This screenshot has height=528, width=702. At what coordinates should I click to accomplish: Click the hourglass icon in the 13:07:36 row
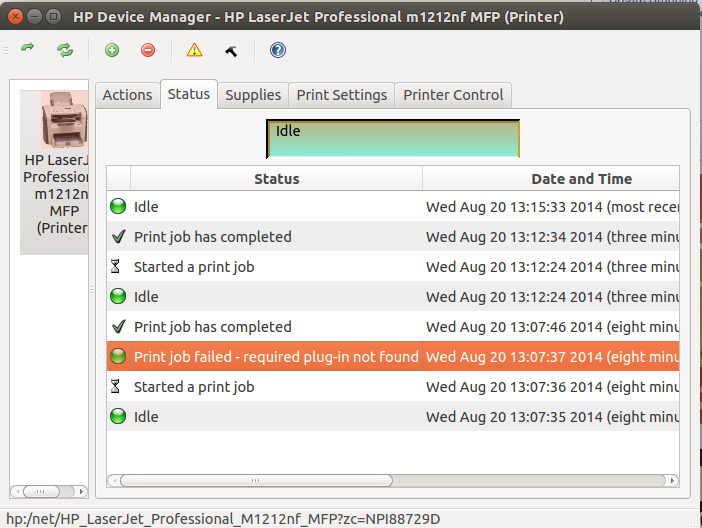click(x=116, y=386)
